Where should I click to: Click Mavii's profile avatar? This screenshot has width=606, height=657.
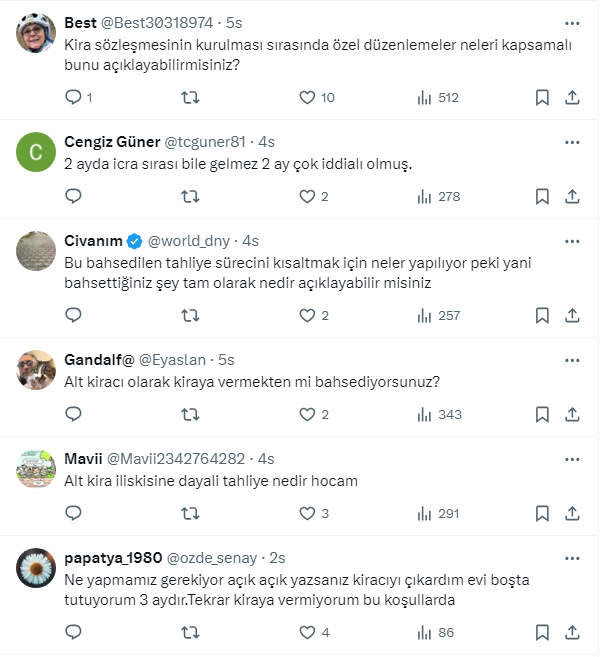coord(36,469)
